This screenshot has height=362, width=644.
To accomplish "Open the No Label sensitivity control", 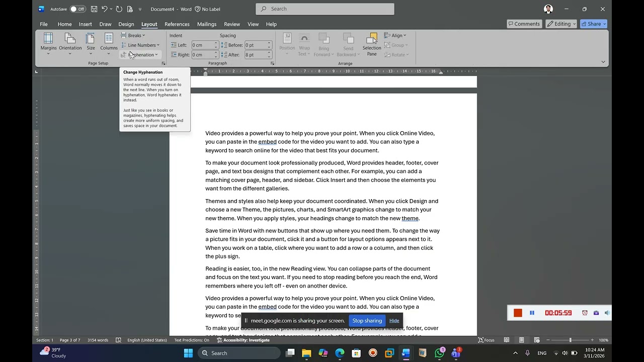I will click(207, 9).
